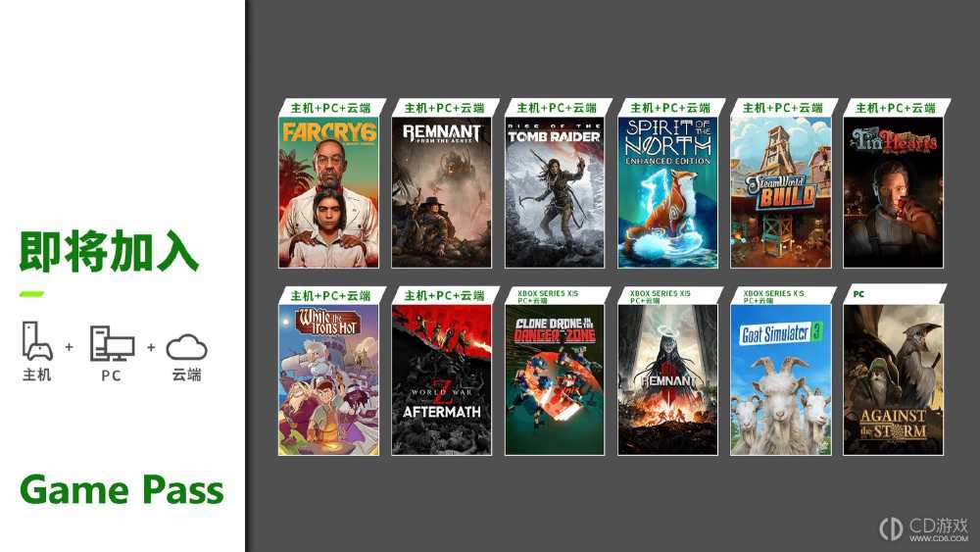Screen dimensions: 980x552
Task: Select the Remnant II game cover
Action: tap(667, 380)
